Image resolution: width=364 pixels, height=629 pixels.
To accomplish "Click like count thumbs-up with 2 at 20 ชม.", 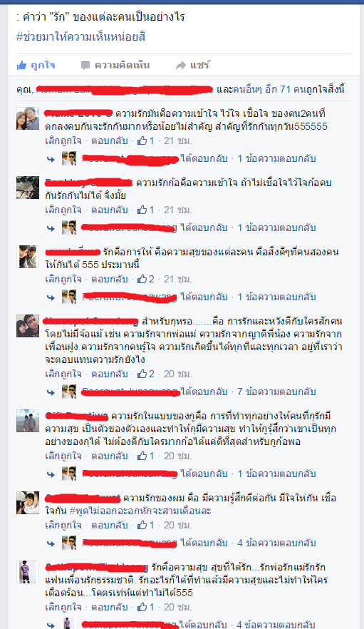I will [x=142, y=374].
